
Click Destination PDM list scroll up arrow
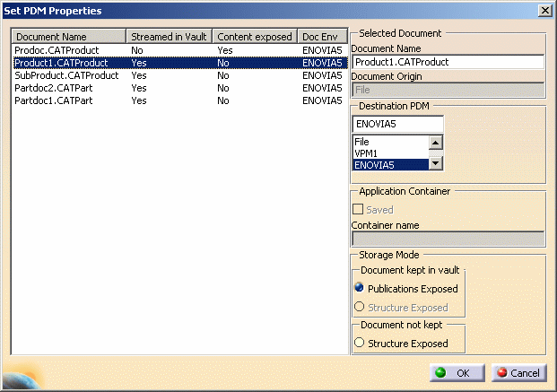point(436,143)
